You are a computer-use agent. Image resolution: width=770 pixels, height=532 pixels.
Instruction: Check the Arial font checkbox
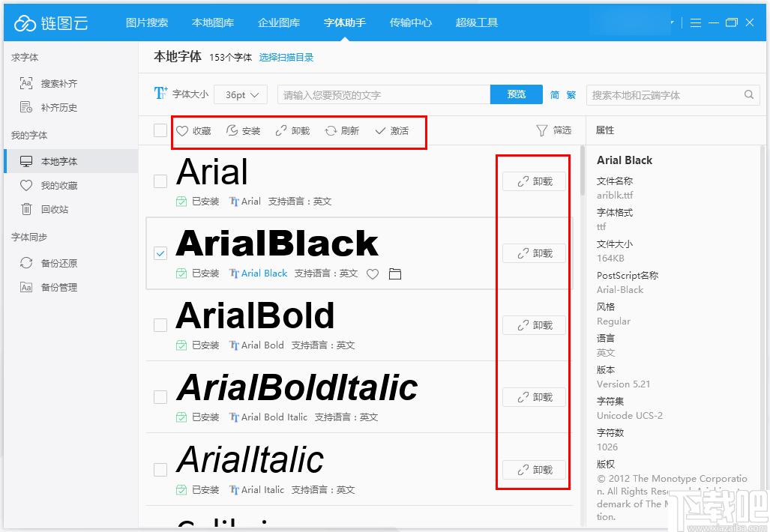pyautogui.click(x=160, y=181)
